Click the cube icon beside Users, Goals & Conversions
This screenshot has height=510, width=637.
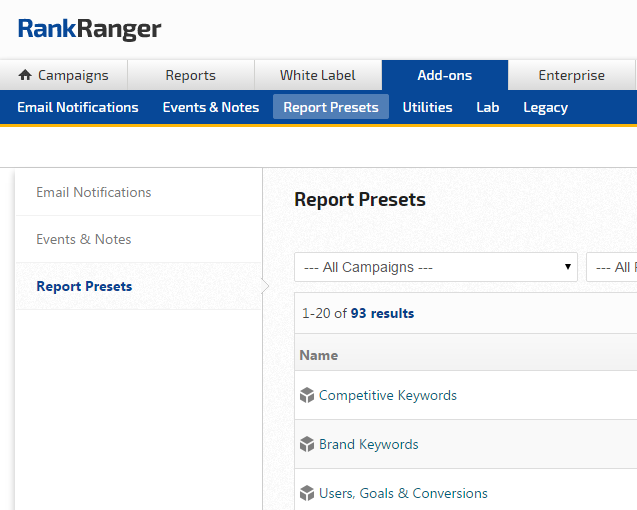point(307,493)
